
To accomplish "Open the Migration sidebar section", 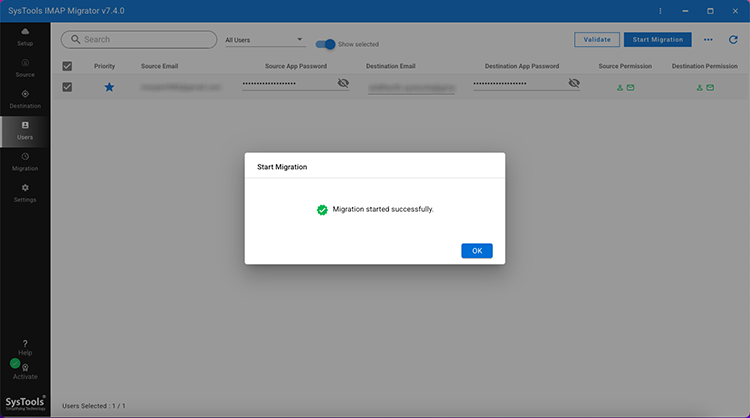I will (25, 162).
